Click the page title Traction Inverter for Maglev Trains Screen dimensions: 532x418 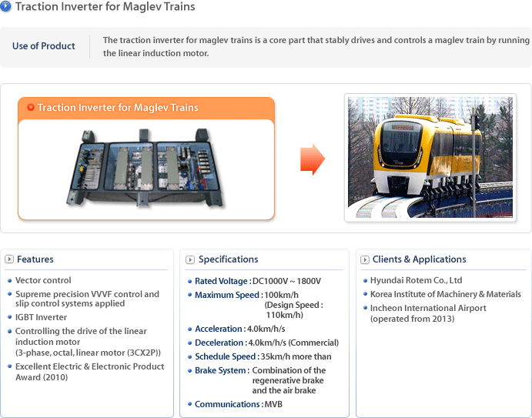tap(105, 6)
